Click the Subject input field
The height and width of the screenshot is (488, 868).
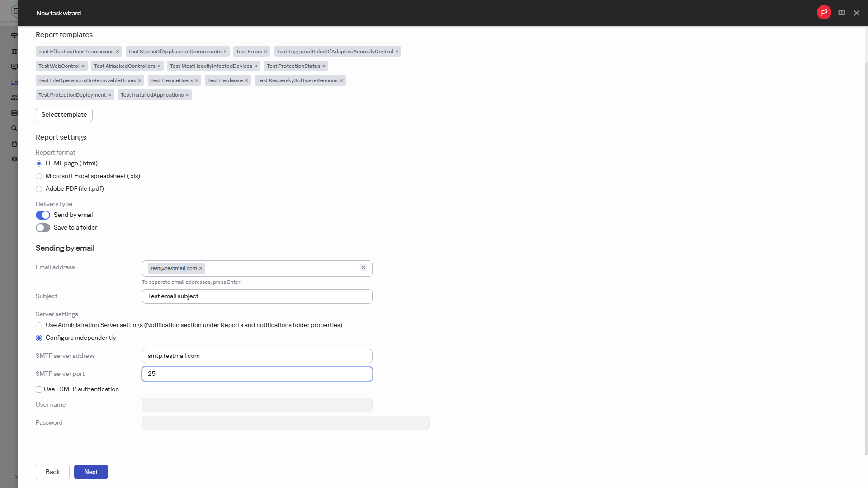[257, 296]
